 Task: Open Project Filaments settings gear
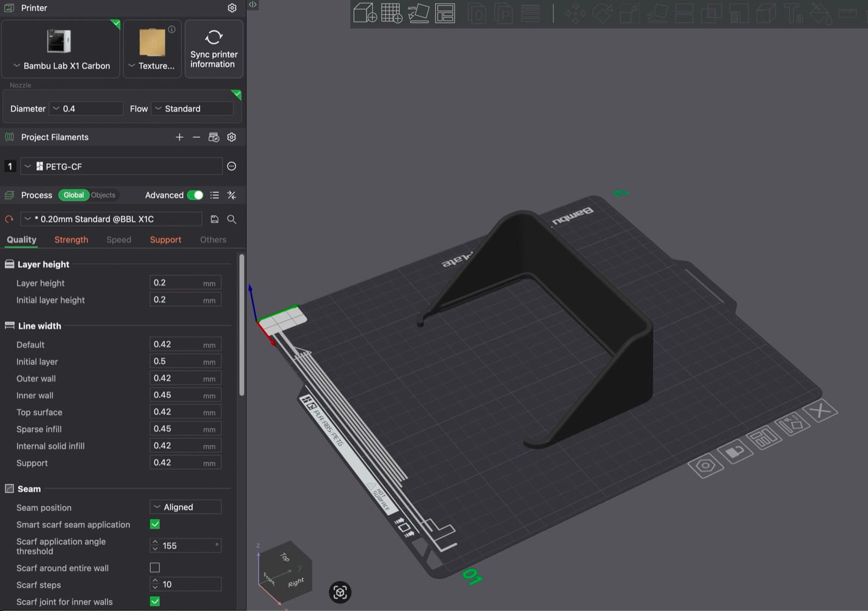pos(232,137)
